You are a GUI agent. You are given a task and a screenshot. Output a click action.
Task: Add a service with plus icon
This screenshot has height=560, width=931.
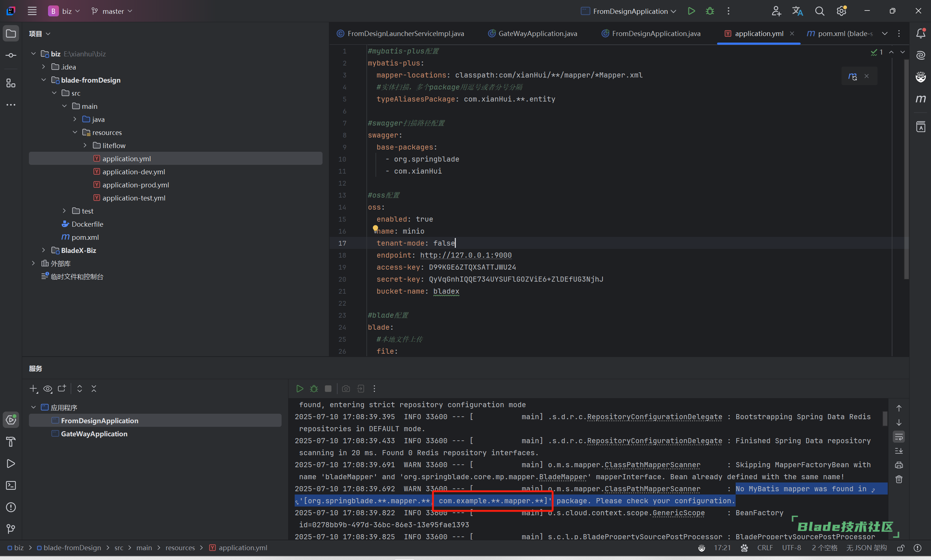(x=33, y=389)
